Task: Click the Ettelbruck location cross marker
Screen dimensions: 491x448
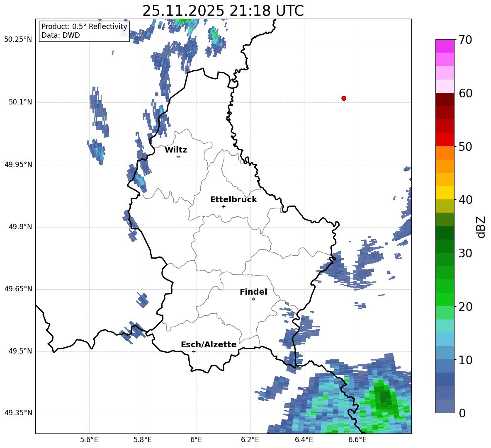Action: pyautogui.click(x=224, y=206)
